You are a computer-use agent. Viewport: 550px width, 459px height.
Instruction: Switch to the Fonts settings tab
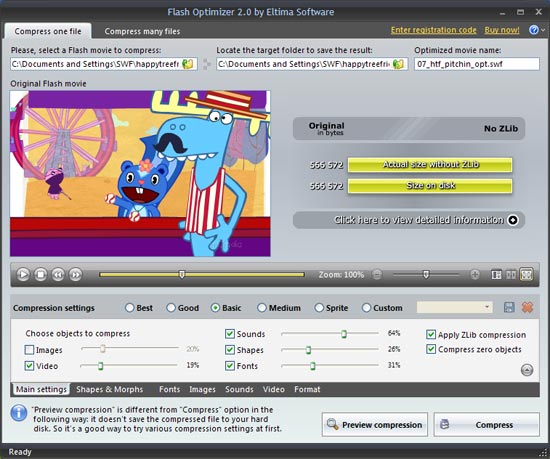(x=169, y=389)
